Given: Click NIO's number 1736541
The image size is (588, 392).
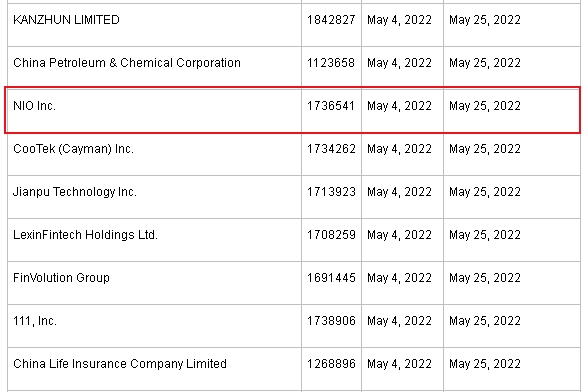Looking at the screenshot, I should click(x=331, y=106).
